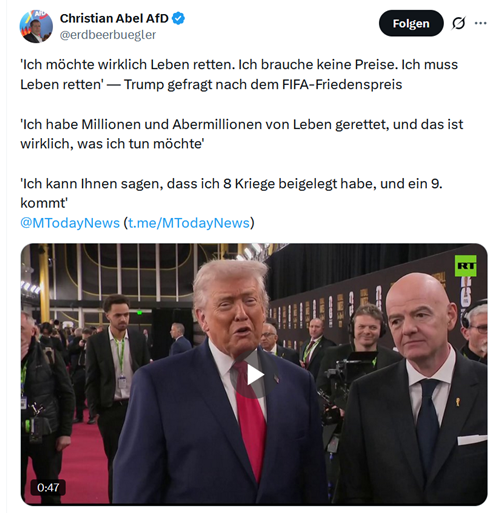Click the 'Millionen und Abermillionen' paragraph
This screenshot has width=500, height=513.
click(x=242, y=134)
